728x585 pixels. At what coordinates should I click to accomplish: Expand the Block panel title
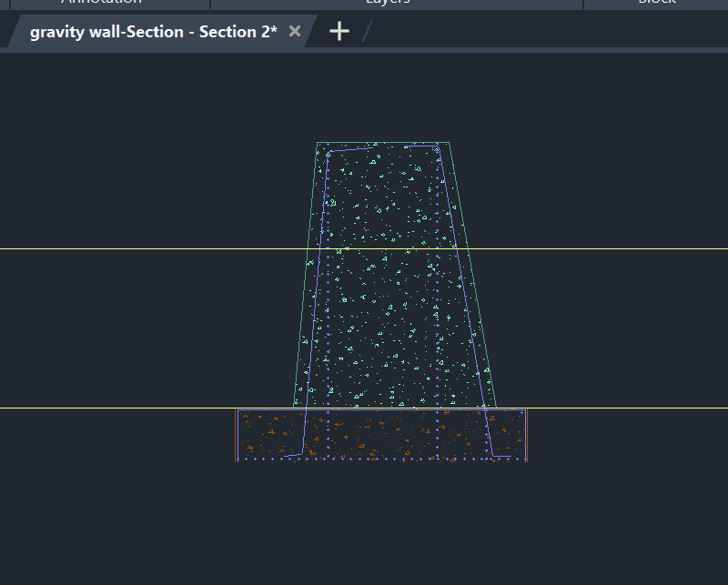(x=656, y=3)
